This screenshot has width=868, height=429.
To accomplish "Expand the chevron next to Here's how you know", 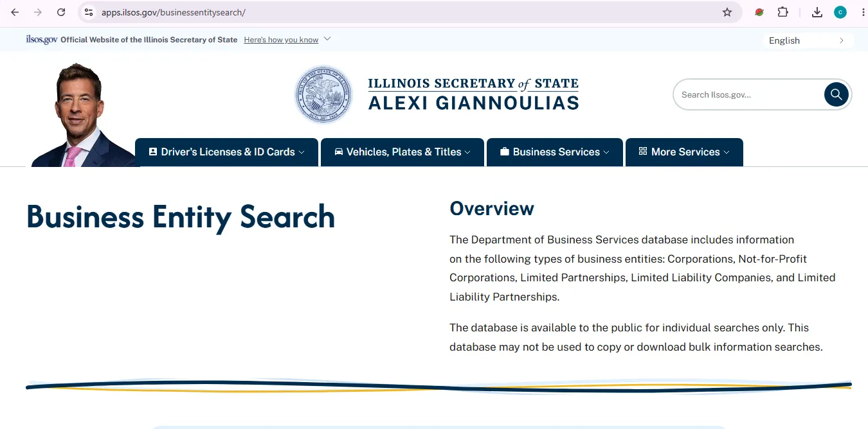I will coord(327,39).
